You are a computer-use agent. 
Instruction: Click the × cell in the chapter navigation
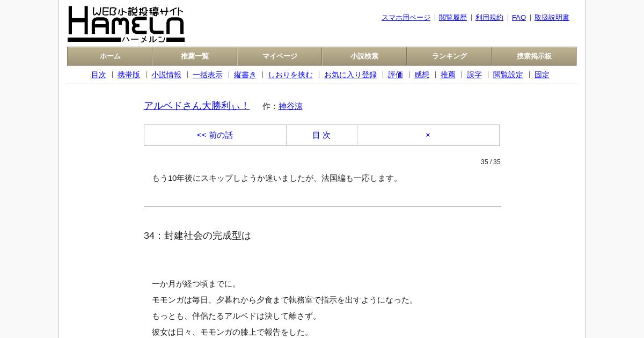(x=428, y=135)
